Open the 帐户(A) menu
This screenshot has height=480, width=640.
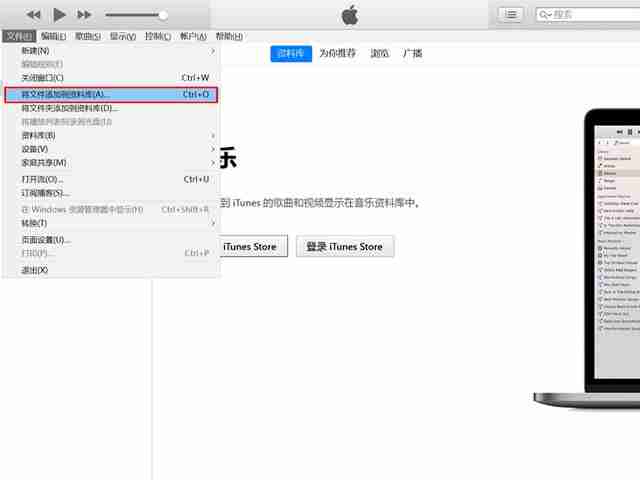point(193,36)
